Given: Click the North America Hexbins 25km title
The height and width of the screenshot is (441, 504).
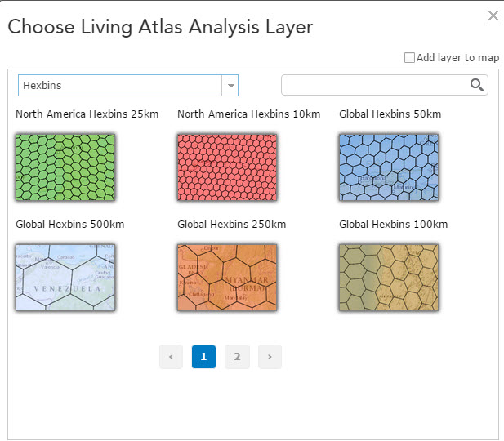Looking at the screenshot, I should pyautogui.click(x=87, y=114).
